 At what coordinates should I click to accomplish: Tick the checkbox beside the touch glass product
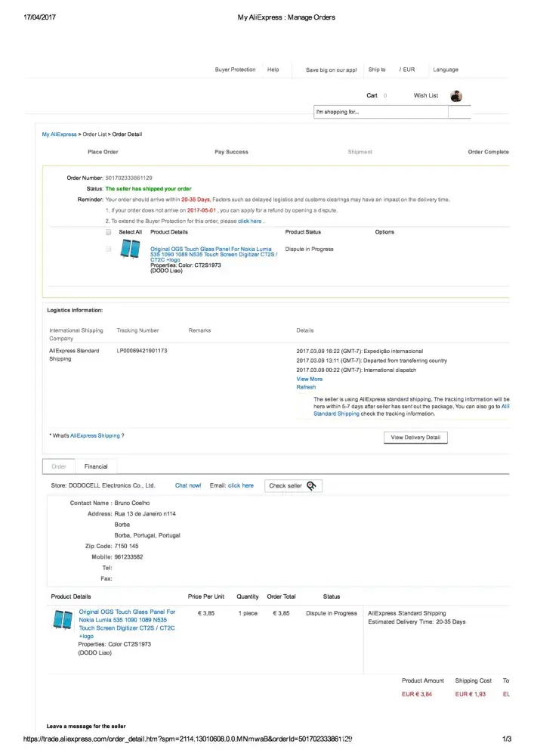(x=108, y=249)
